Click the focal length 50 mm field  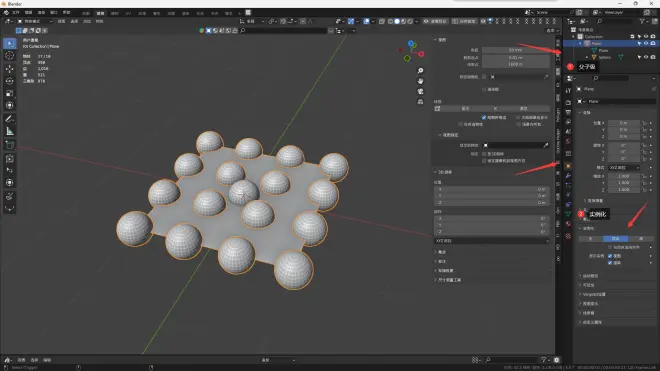pyautogui.click(x=516, y=50)
